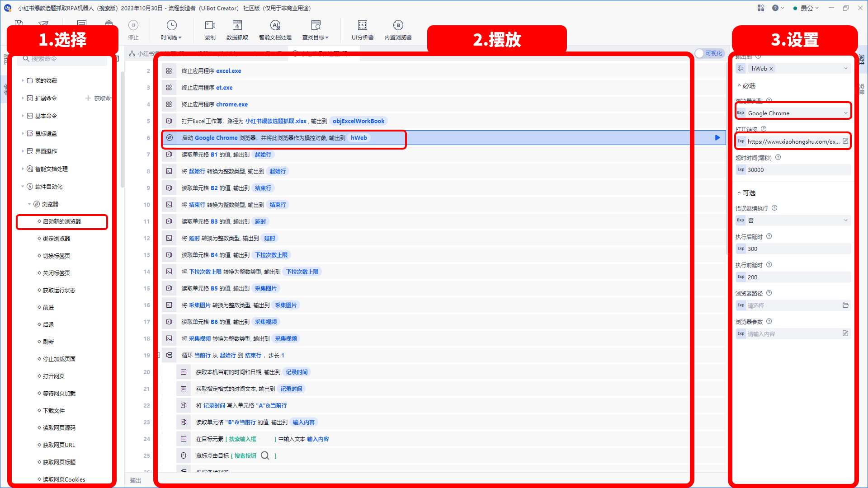Click the icon of 终止应用程序 excel.exe row

pyautogui.click(x=169, y=71)
